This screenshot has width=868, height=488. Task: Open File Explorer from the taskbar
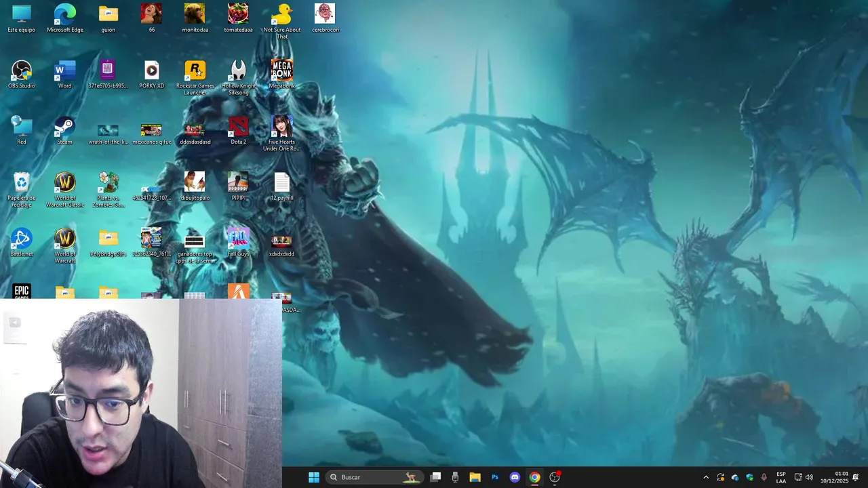tap(475, 477)
